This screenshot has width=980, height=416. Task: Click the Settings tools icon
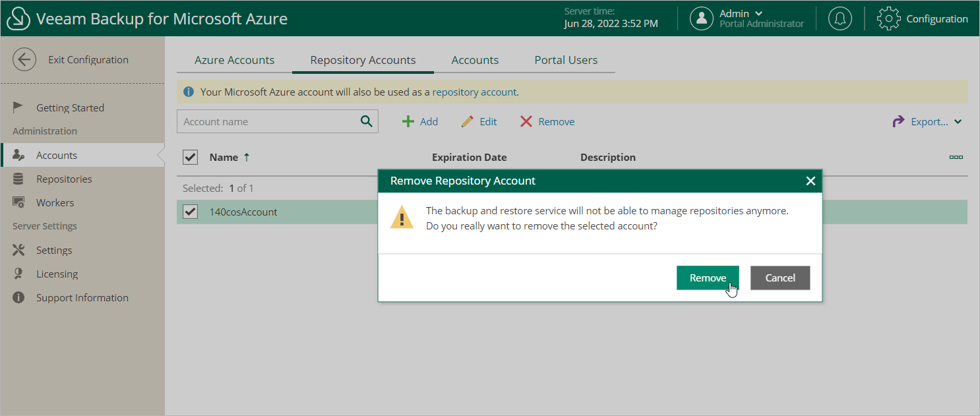[x=18, y=250]
